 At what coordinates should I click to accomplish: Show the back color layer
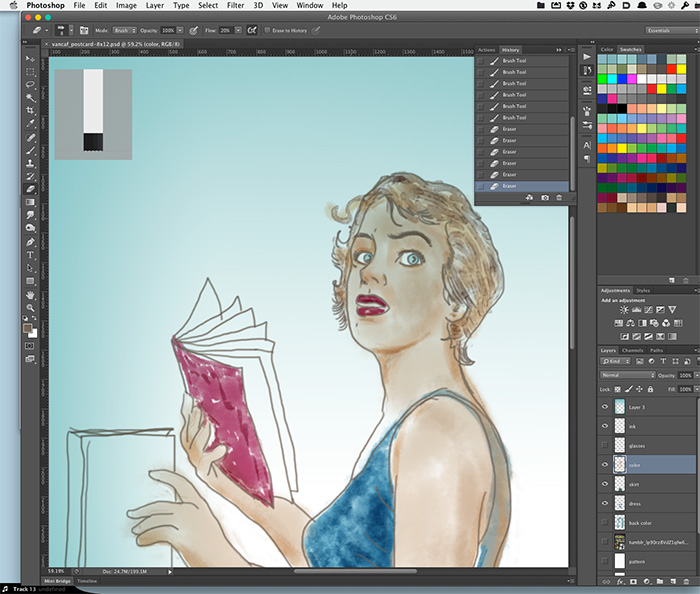[605, 522]
